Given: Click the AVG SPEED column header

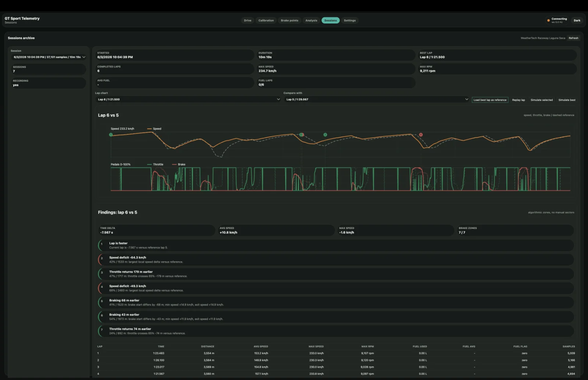Looking at the screenshot, I should 261,347.
